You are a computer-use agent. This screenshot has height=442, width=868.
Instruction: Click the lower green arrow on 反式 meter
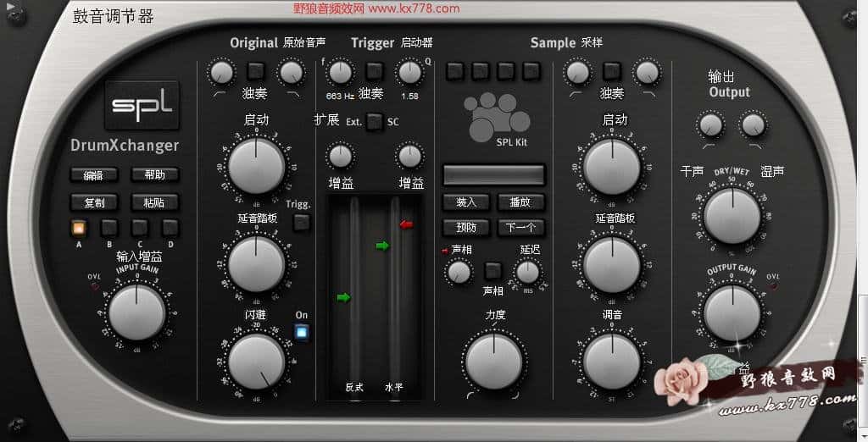(344, 297)
